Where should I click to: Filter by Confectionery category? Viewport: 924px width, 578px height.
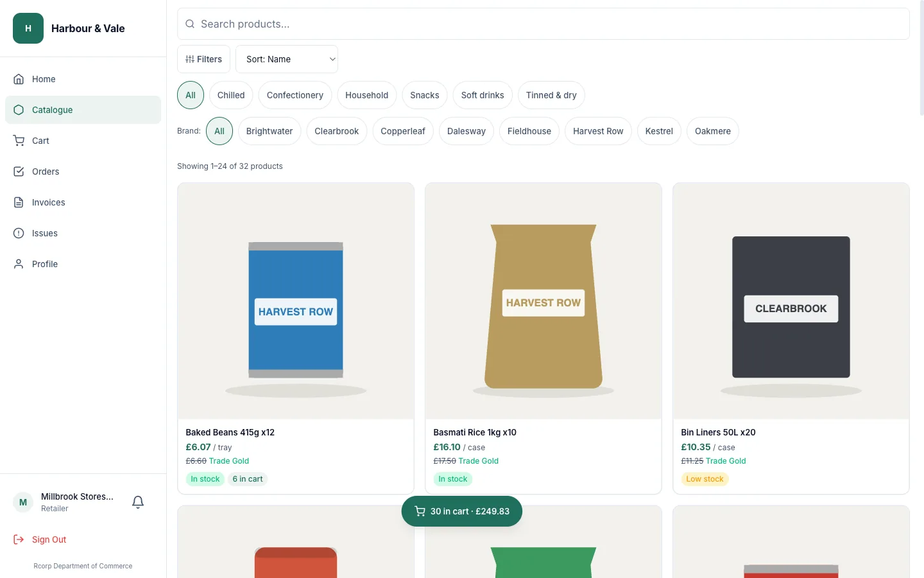tap(295, 95)
